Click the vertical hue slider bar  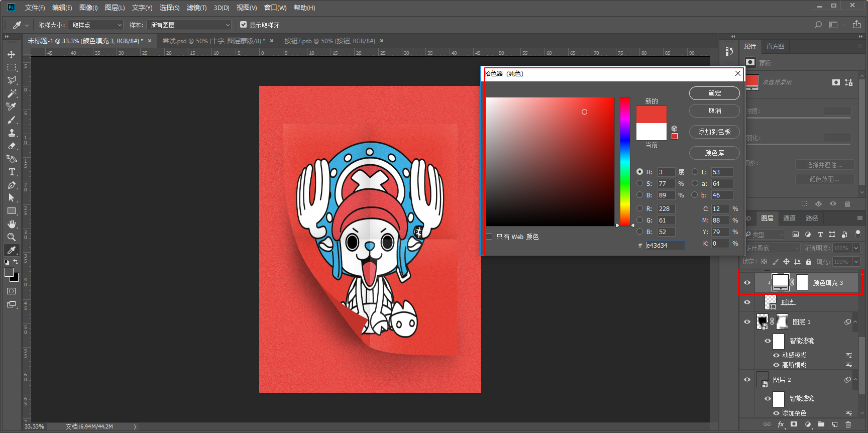point(625,162)
